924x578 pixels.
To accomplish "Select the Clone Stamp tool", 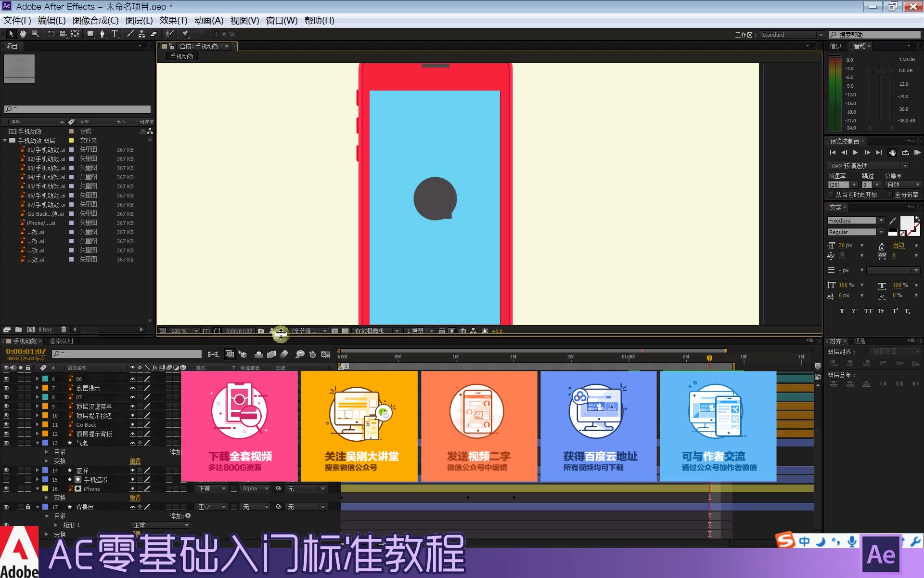I will tap(141, 34).
